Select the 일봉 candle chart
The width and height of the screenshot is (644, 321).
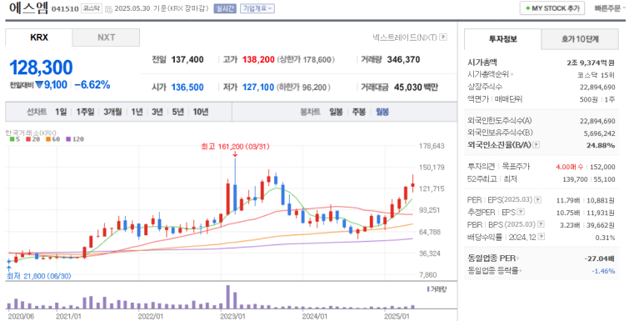pyautogui.click(x=336, y=112)
